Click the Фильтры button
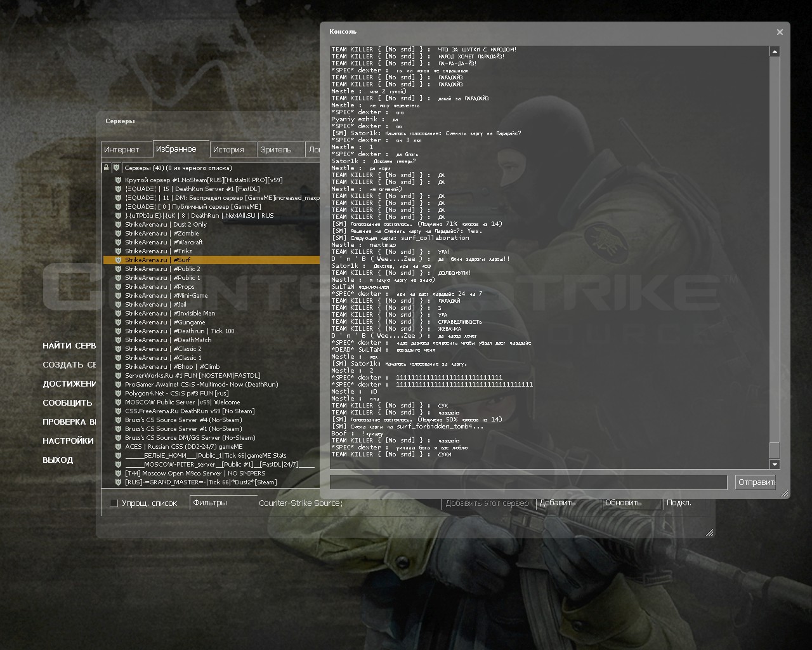Viewport: 812px width, 650px height. (x=223, y=503)
